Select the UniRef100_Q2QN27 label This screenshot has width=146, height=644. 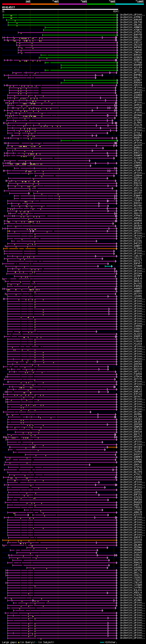tap(131, 80)
